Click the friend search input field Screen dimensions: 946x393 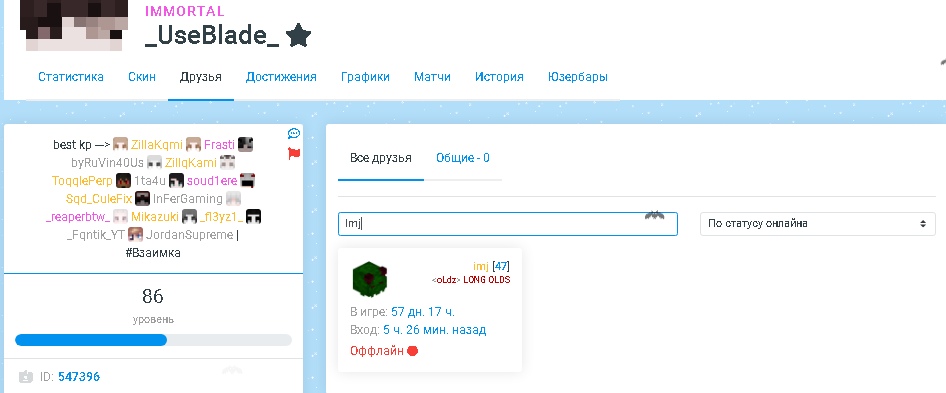point(507,223)
